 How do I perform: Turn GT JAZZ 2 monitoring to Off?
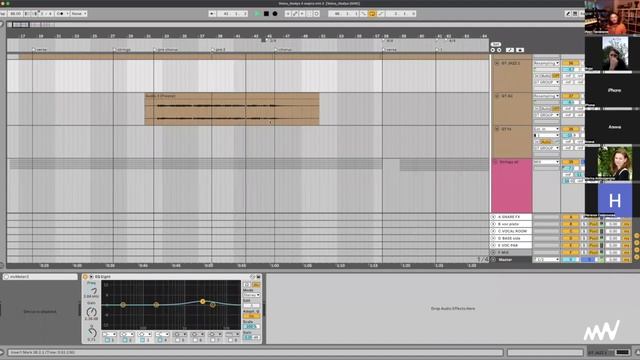[556, 76]
